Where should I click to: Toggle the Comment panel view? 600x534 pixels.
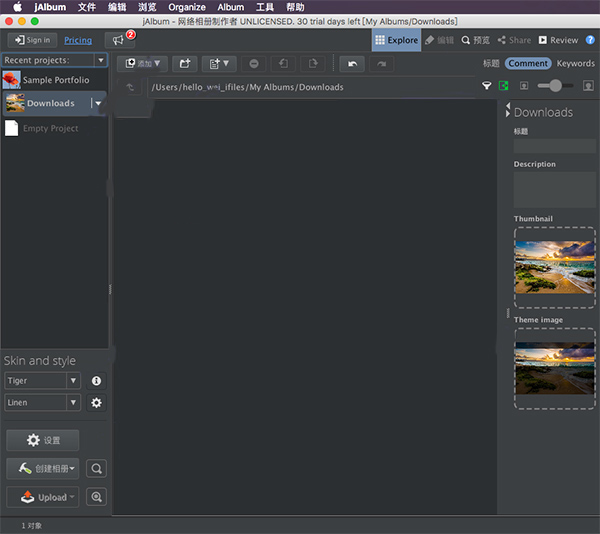point(528,63)
